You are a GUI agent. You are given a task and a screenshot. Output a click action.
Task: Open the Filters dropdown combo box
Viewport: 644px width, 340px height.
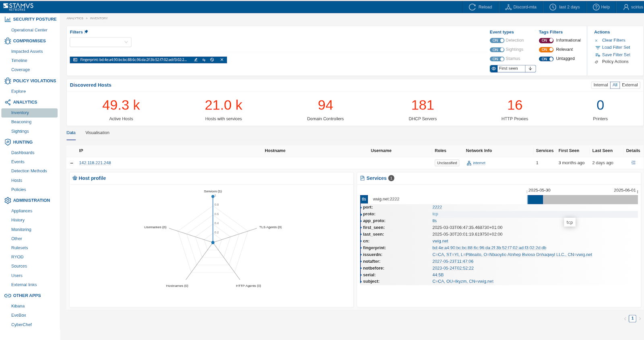tap(101, 42)
